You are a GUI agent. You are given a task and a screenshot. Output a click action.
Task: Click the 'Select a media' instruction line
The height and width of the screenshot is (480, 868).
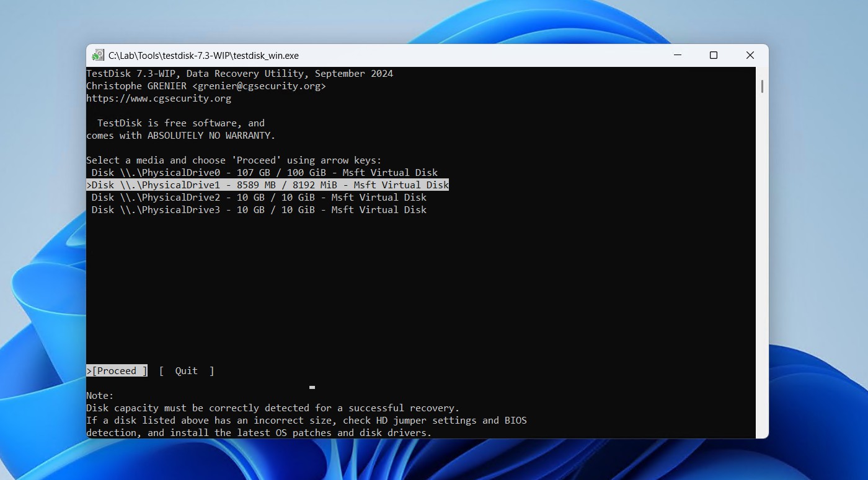point(234,160)
